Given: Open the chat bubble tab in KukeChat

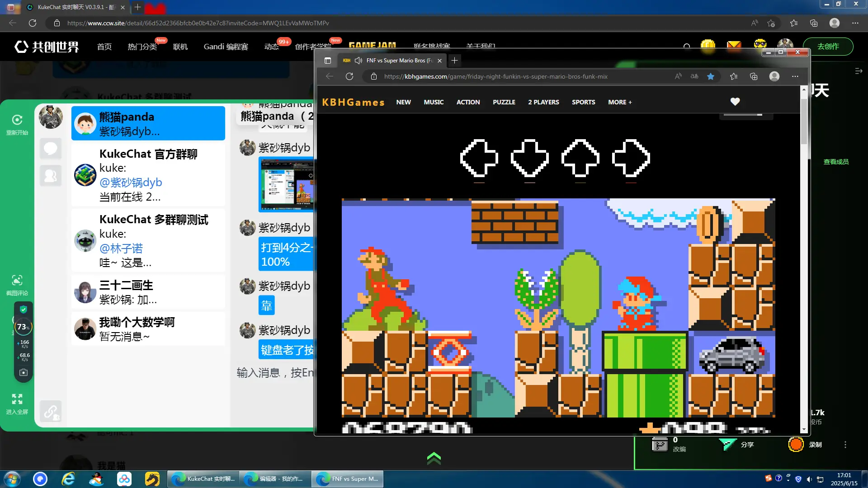Looking at the screenshot, I should pos(51,149).
